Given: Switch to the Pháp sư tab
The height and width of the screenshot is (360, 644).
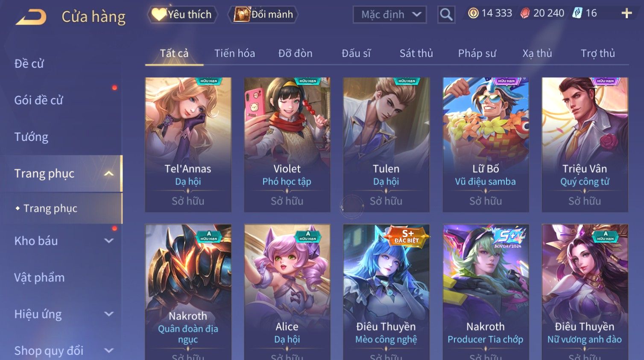Looking at the screenshot, I should (477, 53).
